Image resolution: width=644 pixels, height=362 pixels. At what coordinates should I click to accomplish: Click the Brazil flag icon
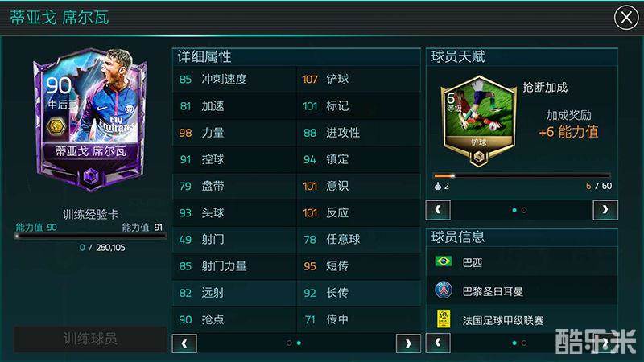444,261
